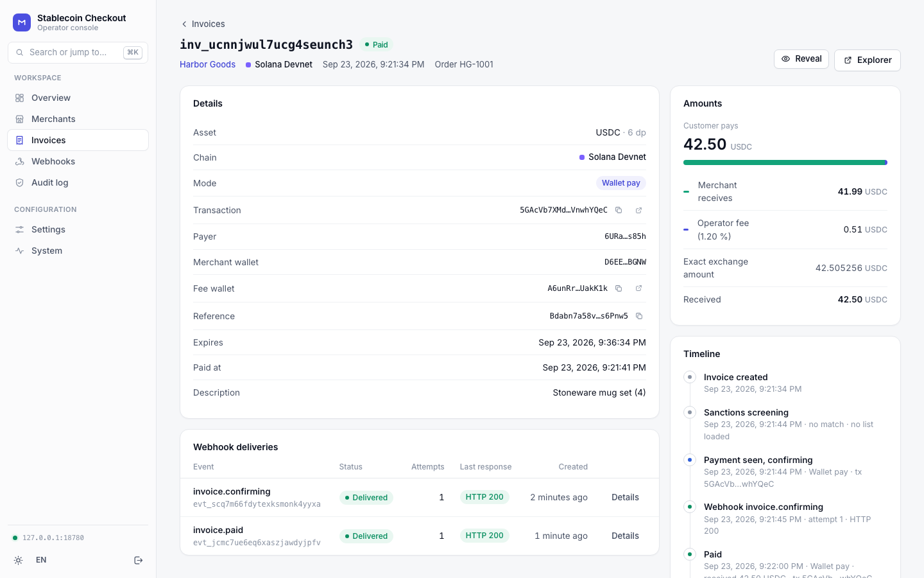Image resolution: width=924 pixels, height=578 pixels.
Task: Click the search magnifier icon
Action: (20, 53)
